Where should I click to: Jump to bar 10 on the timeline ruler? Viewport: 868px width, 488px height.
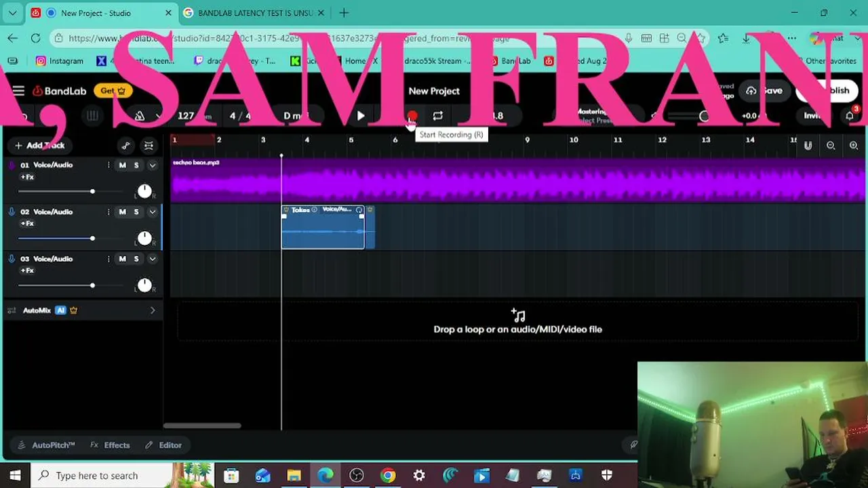tap(574, 140)
